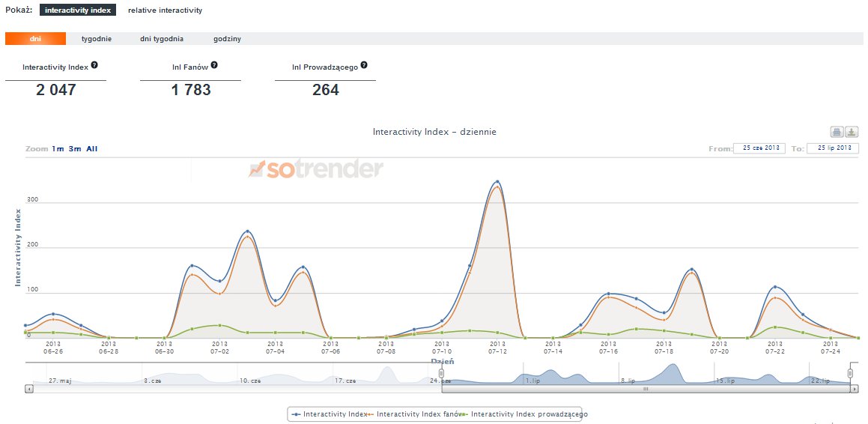Print the chart using the printer icon
The image size is (868, 424).
tap(837, 133)
